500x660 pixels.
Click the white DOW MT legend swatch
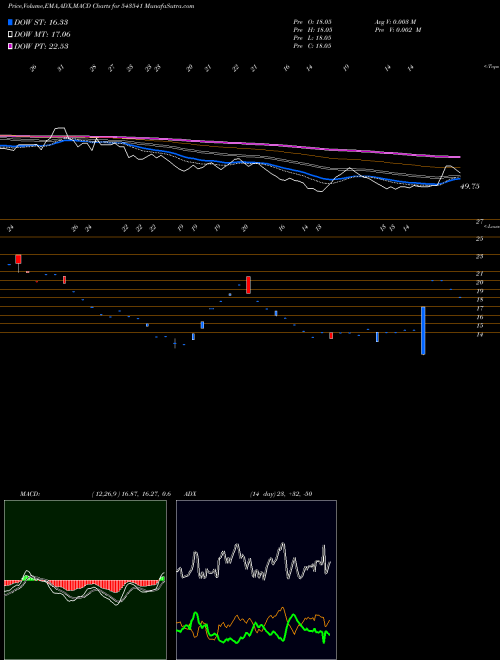click(x=11, y=35)
